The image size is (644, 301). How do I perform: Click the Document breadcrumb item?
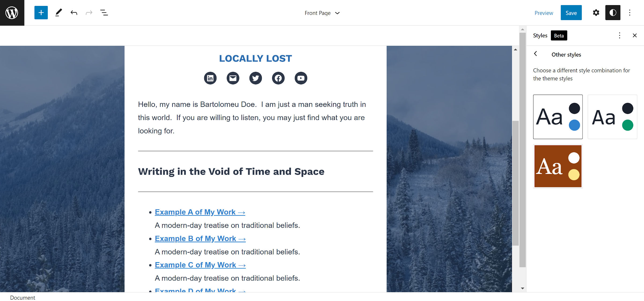click(23, 298)
